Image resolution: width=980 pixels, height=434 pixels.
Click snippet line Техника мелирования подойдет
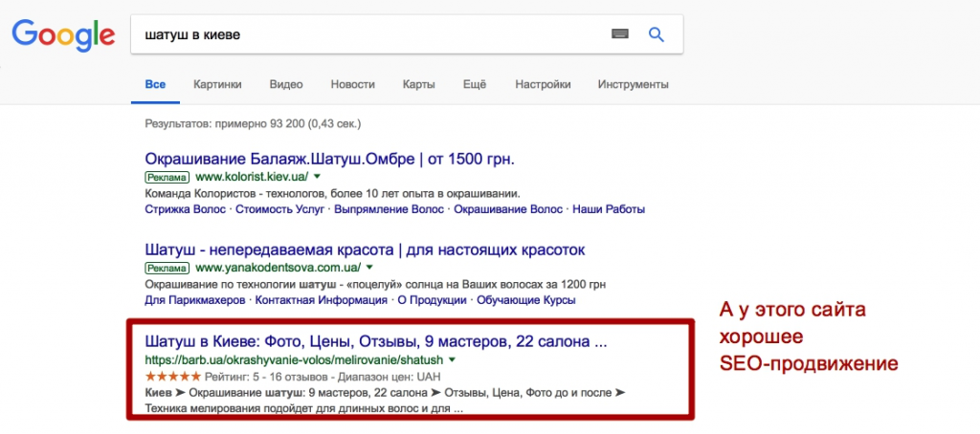[303, 410]
